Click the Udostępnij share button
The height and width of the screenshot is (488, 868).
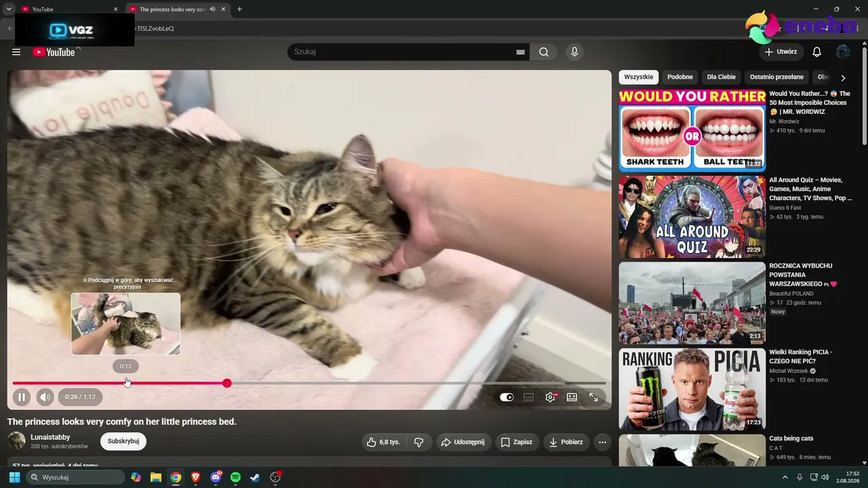click(x=463, y=442)
